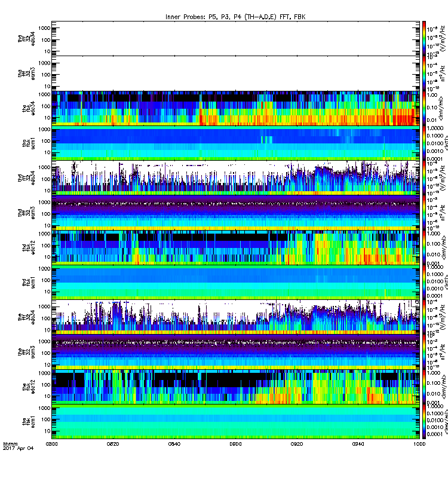
Task: Click the tha fbk edc34 spectrogram panel
Action: (235, 109)
